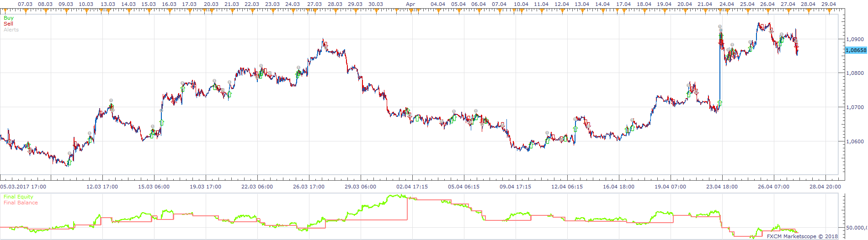Click the 26.03 17:00 time axis label
This screenshot has height=240, width=868.
tap(309, 187)
